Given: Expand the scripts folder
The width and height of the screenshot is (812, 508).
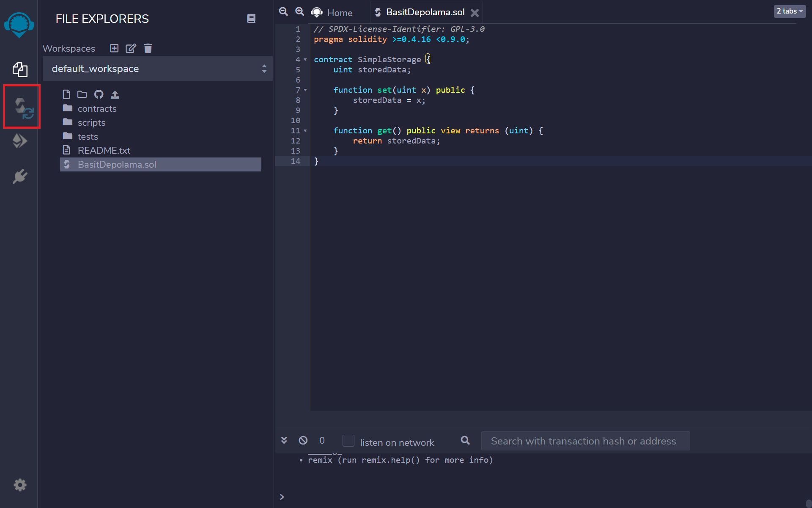Looking at the screenshot, I should coord(84,122).
